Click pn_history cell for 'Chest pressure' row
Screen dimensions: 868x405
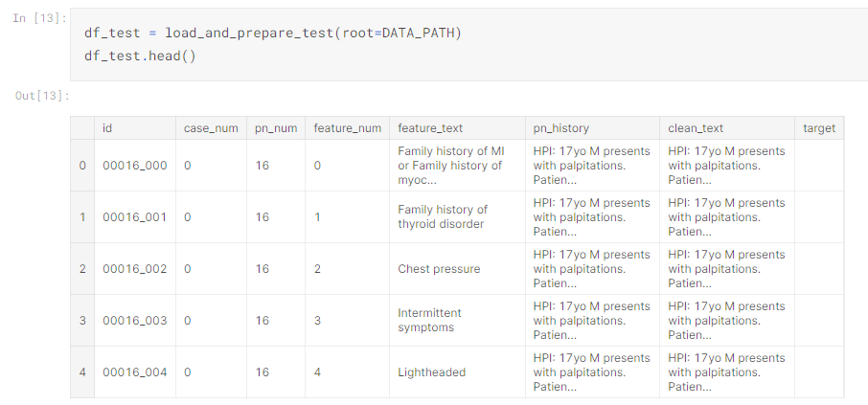592,269
